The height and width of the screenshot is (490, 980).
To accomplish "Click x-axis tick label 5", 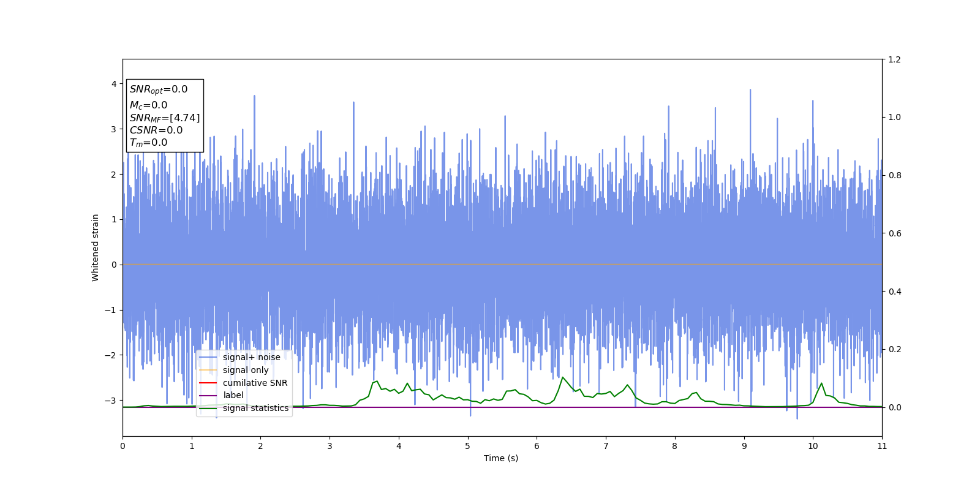I will click(x=468, y=446).
